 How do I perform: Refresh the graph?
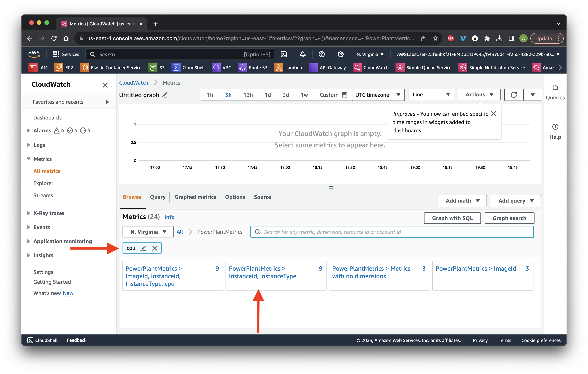513,95
